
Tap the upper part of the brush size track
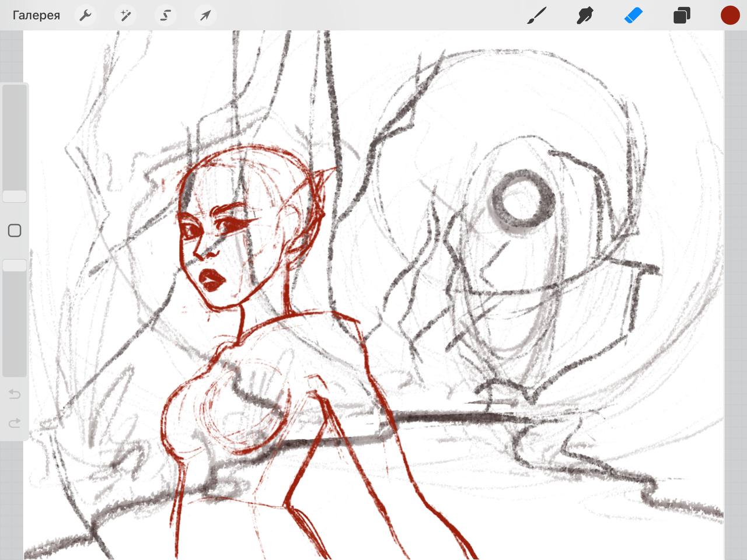(x=15, y=128)
